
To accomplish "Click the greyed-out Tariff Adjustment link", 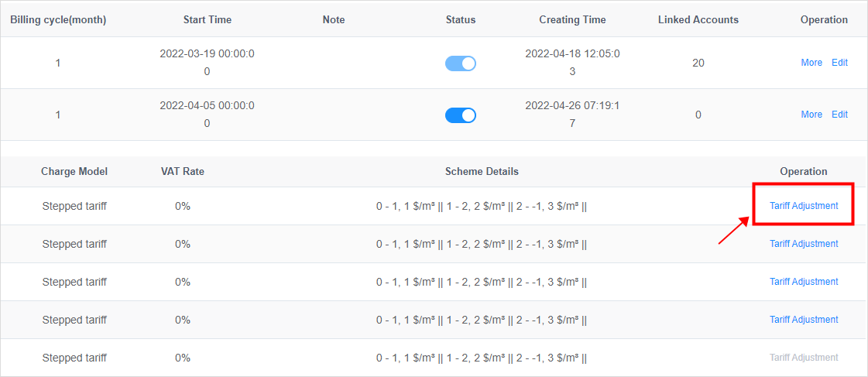I will click(x=803, y=358).
